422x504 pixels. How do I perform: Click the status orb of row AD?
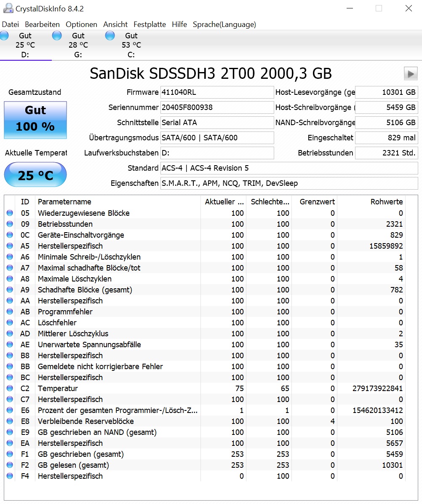[10, 333]
